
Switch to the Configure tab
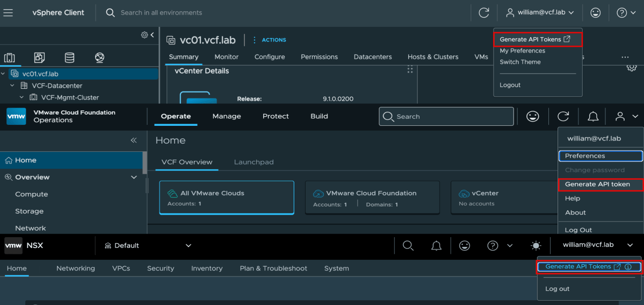(270, 57)
